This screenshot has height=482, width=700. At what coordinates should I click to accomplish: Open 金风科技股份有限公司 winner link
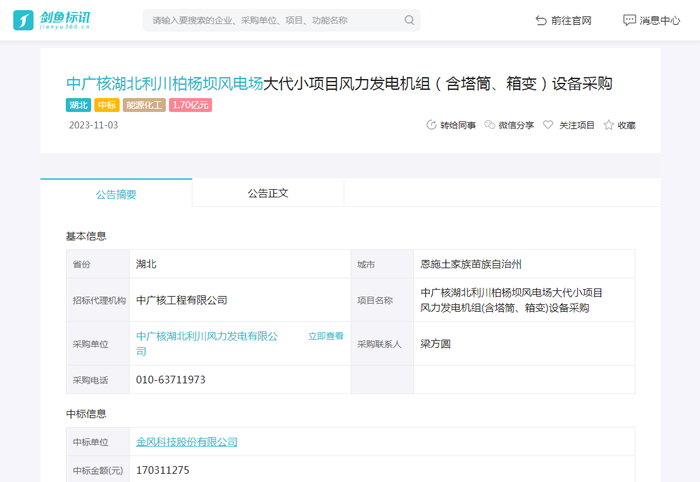[186, 441]
